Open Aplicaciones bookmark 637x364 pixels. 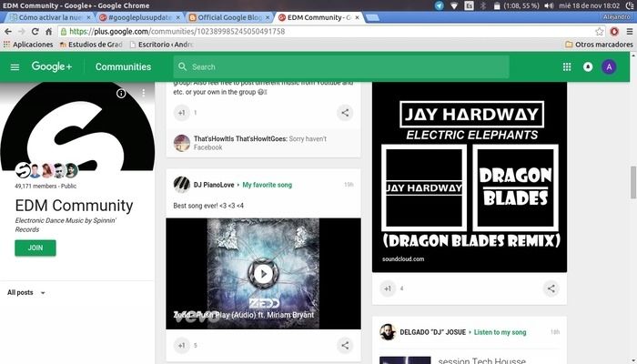tap(28, 45)
